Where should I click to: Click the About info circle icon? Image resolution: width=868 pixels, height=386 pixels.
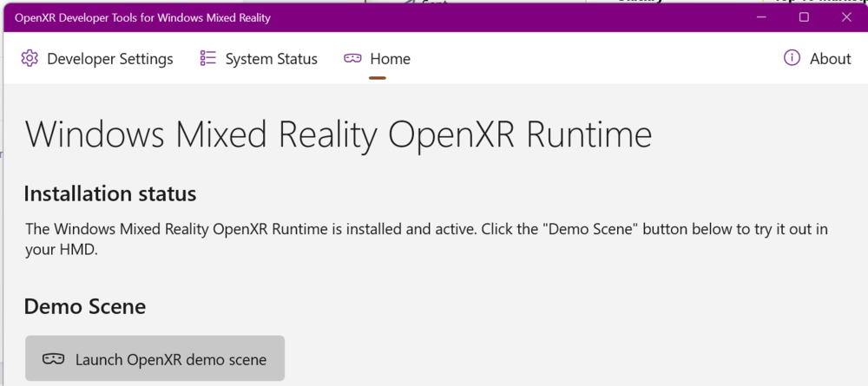coord(792,57)
